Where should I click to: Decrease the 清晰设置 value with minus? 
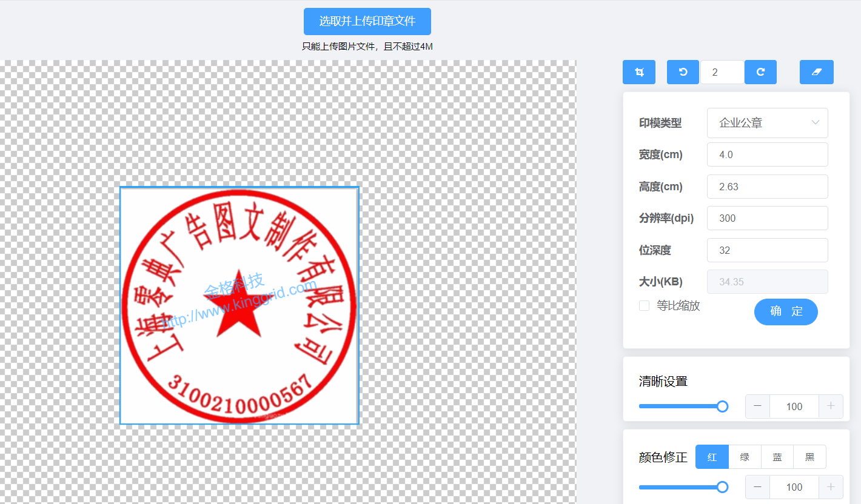click(x=757, y=406)
